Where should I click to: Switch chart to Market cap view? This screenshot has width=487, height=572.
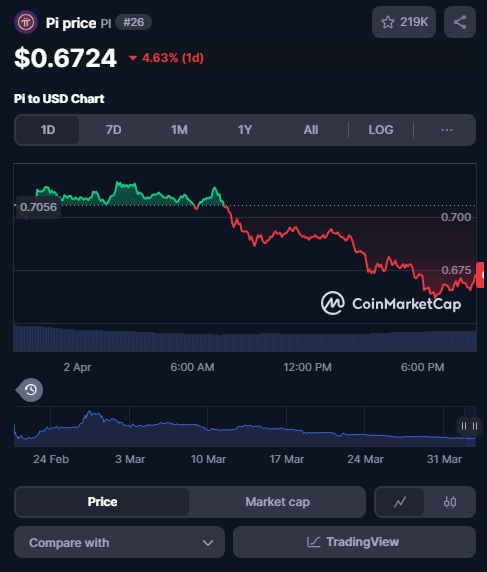pyautogui.click(x=277, y=502)
